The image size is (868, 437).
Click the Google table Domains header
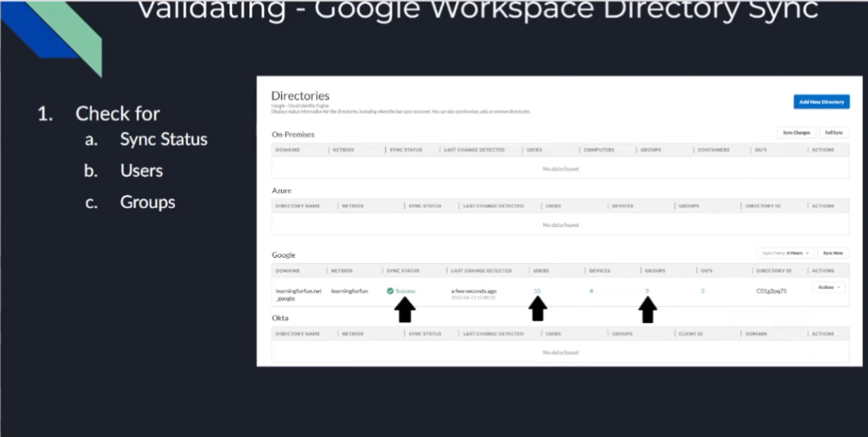(287, 270)
